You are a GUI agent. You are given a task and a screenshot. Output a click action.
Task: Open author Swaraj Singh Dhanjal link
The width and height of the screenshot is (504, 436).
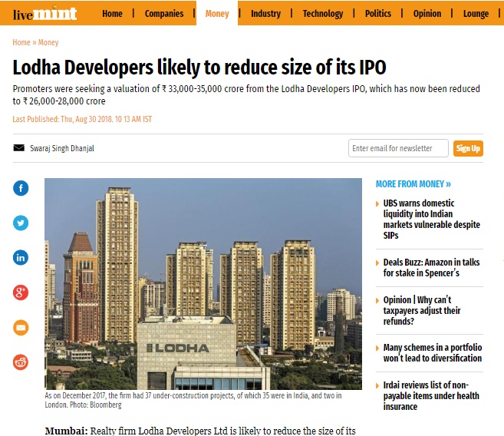point(62,148)
